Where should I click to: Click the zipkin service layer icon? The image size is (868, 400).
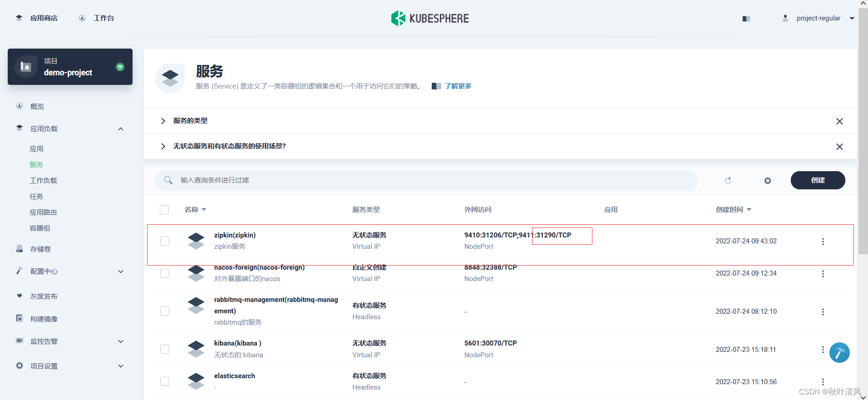coord(196,241)
